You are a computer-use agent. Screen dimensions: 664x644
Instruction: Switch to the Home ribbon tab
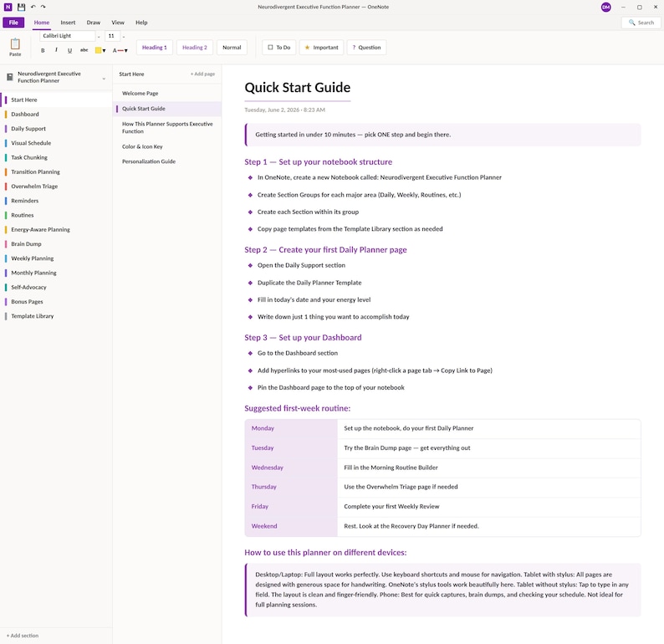coord(42,23)
